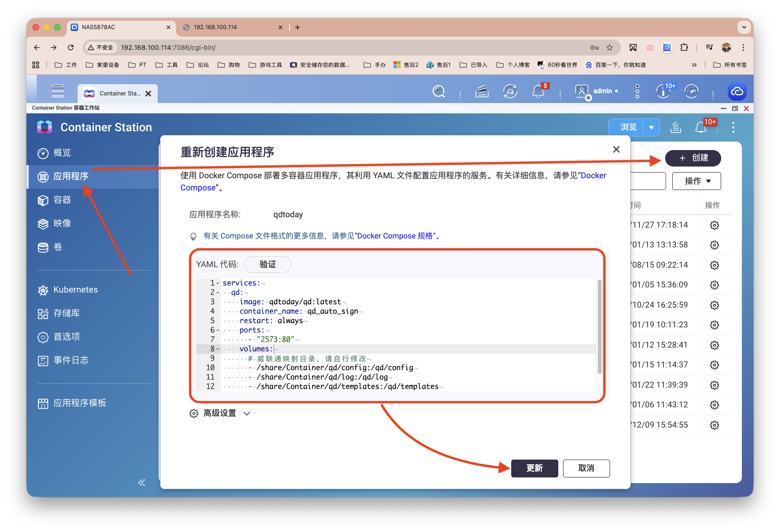The height and width of the screenshot is (532, 780).
Task: Select the 容器 containers section
Action: (62, 199)
